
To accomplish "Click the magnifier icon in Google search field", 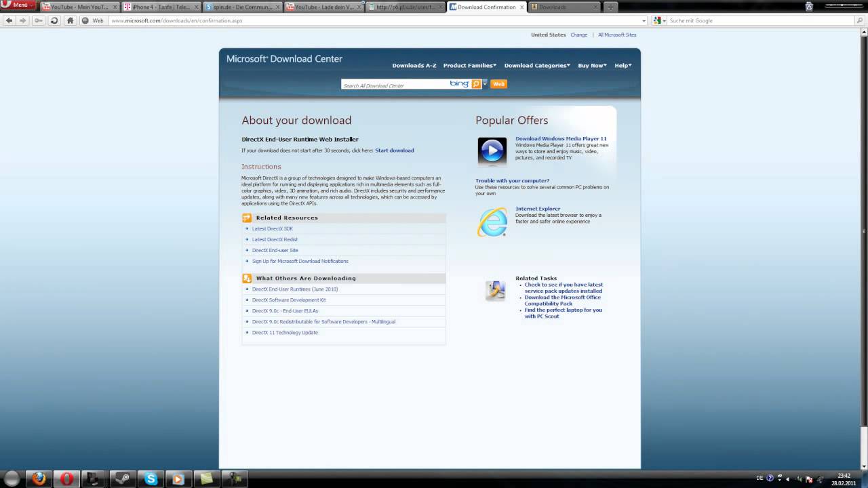I will [x=860, y=20].
